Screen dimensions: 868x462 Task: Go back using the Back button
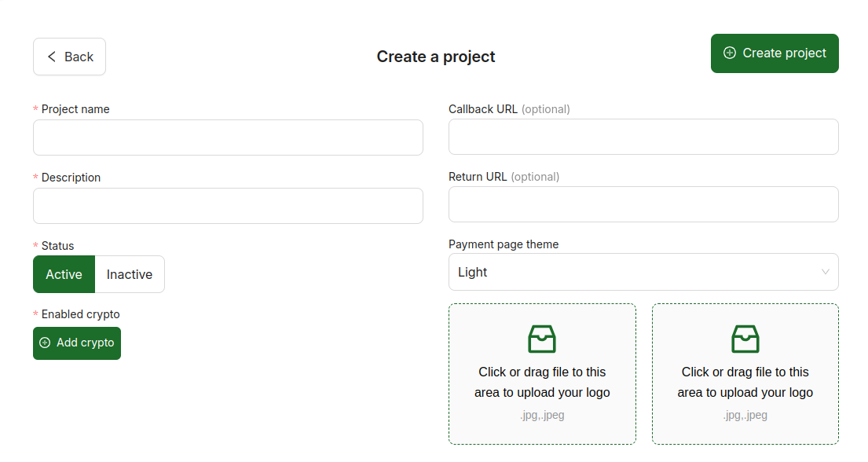point(69,57)
